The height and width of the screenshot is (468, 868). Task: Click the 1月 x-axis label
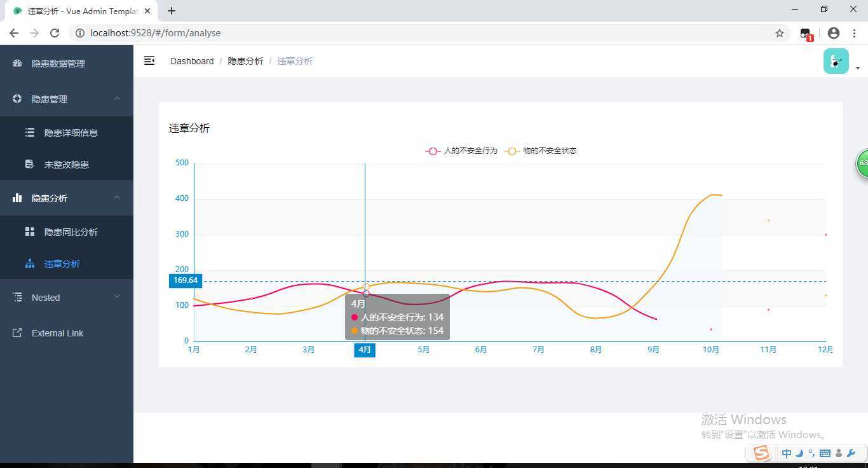(194, 350)
